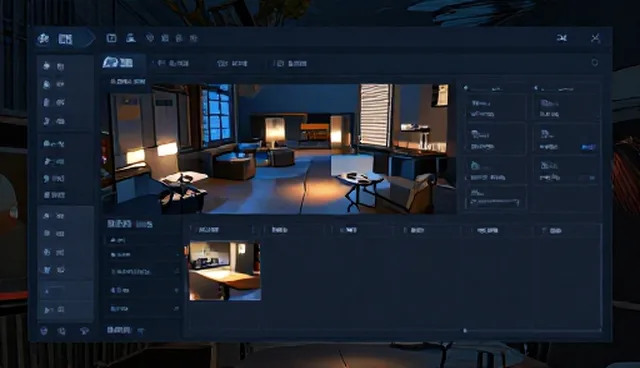Click the teal-tinted icon in the right properties panel
The width and height of the screenshot is (640, 368).
475,165
